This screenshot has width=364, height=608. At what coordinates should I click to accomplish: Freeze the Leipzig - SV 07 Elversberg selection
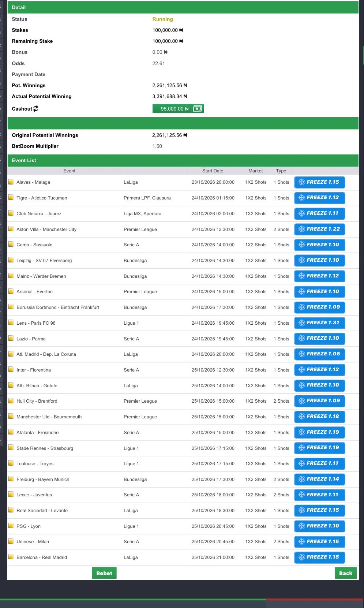coord(320,260)
